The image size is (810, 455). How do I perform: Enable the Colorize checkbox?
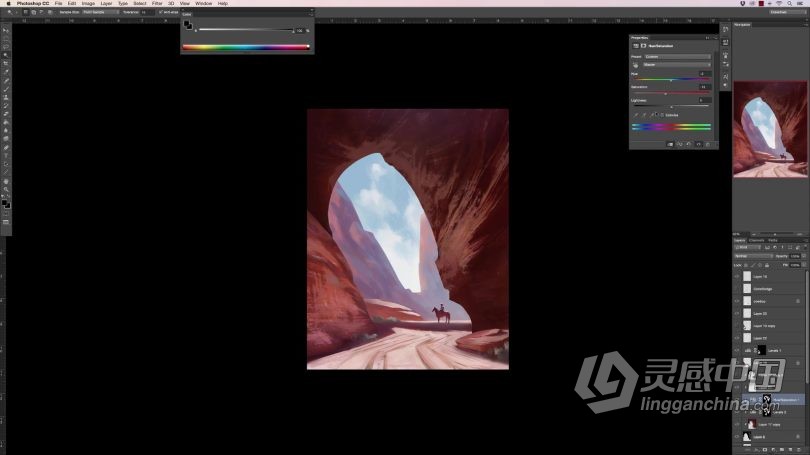(x=662, y=115)
